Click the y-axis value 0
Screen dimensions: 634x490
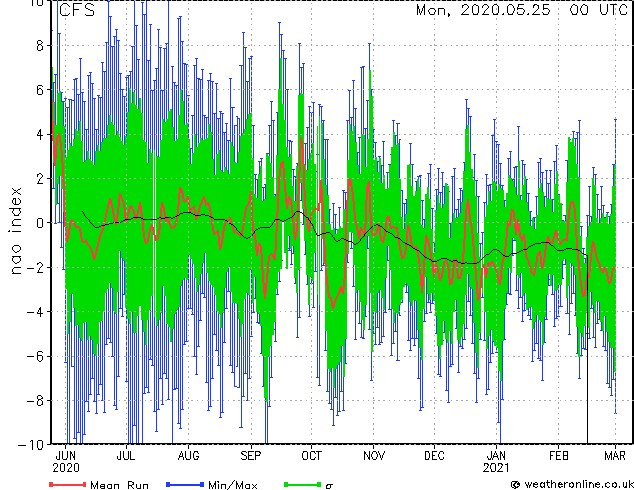click(x=40, y=223)
